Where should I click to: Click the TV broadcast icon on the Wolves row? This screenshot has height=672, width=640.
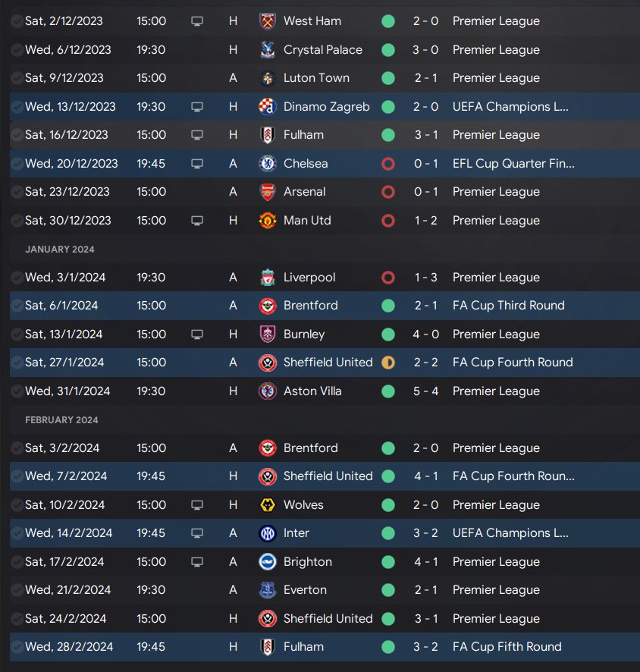pyautogui.click(x=197, y=505)
